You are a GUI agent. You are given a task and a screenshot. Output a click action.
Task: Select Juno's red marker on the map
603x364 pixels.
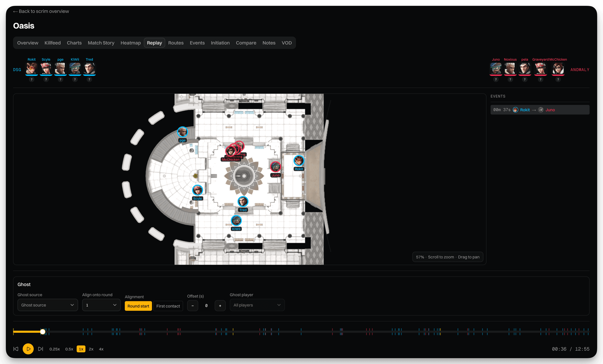click(276, 167)
